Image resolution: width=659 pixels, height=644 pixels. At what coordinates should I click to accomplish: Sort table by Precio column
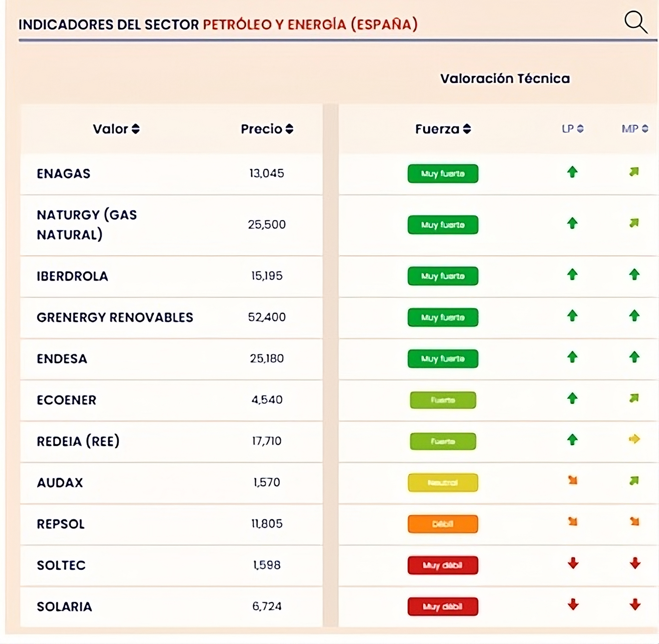(x=267, y=129)
